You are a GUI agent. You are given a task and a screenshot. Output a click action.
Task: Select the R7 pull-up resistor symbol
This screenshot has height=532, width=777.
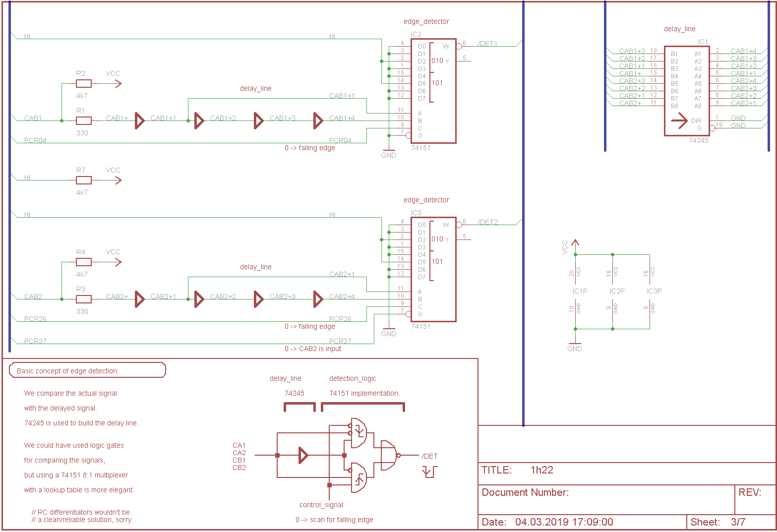tap(83, 180)
